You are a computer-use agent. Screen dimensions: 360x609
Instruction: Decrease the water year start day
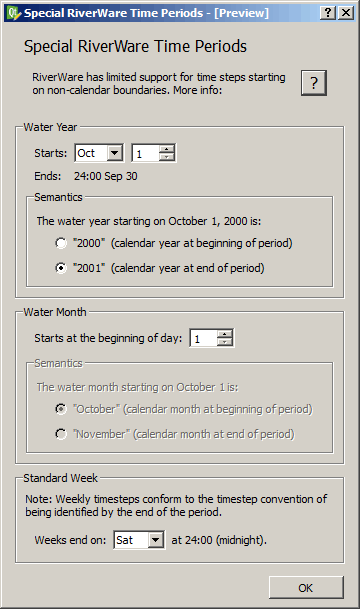pyautogui.click(x=167, y=157)
